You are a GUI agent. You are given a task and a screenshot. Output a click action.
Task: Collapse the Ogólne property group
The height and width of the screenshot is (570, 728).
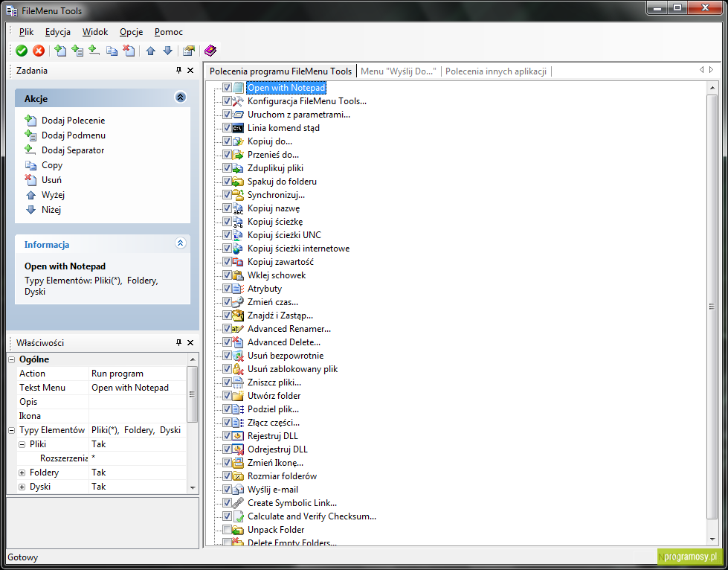click(x=12, y=359)
